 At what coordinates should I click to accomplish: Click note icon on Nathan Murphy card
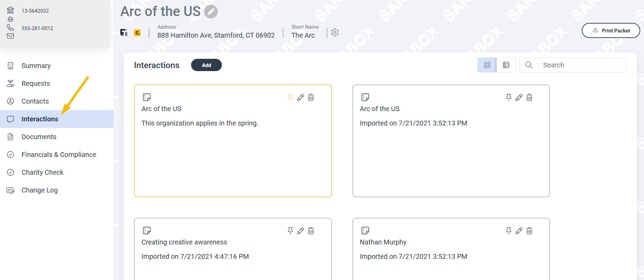click(x=365, y=231)
